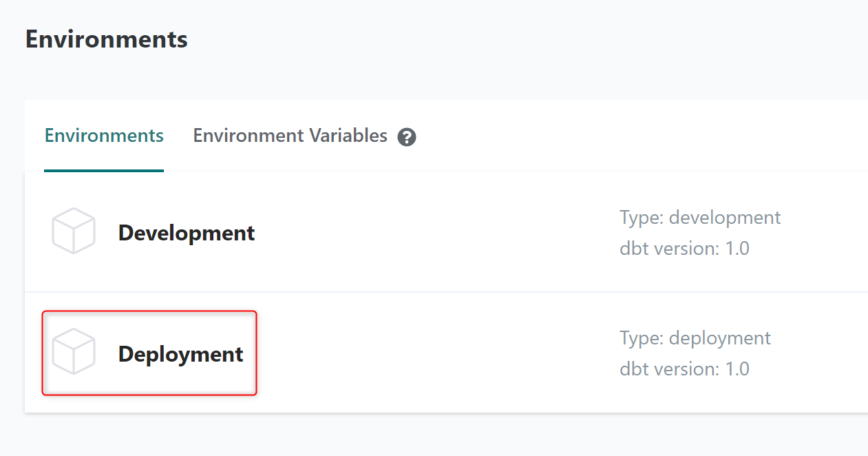Click the teal underline below Environments tab
The image size is (868, 456).
(104, 170)
